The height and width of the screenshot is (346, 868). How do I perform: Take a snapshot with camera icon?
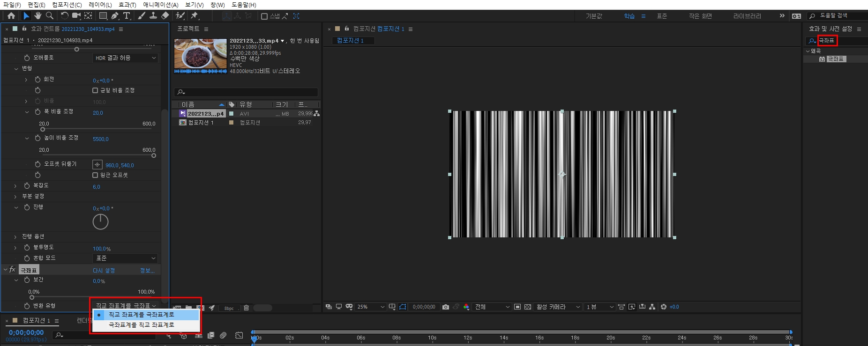tap(446, 307)
